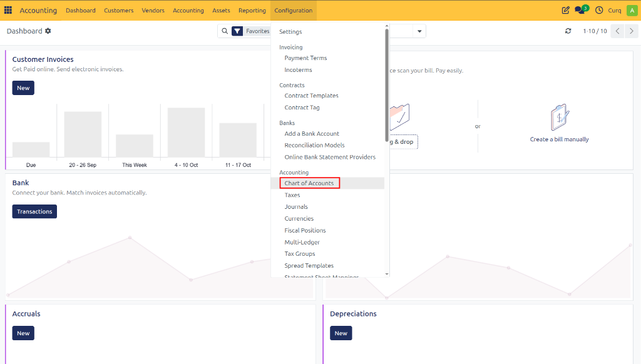This screenshot has height=364, width=641.
Task: Open the apps grid menu icon
Action: pos(8,10)
